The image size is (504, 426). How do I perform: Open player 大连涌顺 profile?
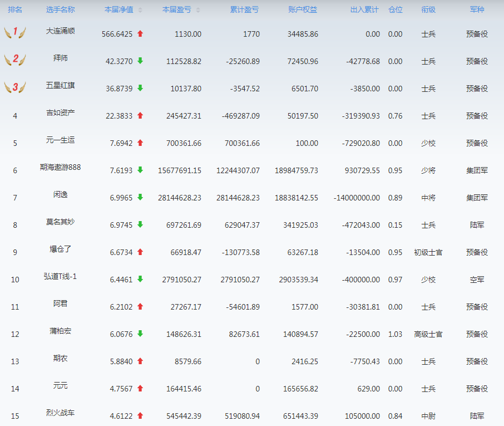pyautogui.click(x=61, y=31)
